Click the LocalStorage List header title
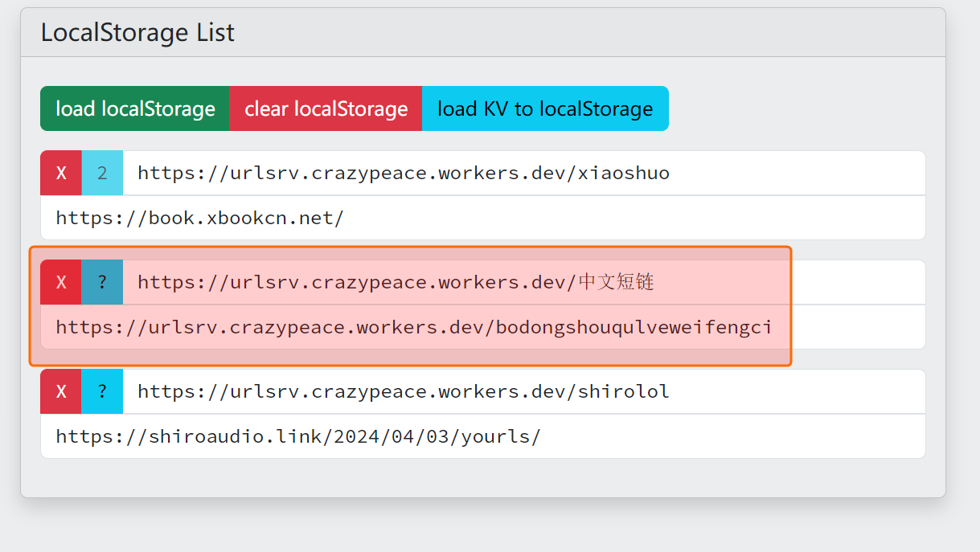The image size is (980, 552). click(137, 33)
